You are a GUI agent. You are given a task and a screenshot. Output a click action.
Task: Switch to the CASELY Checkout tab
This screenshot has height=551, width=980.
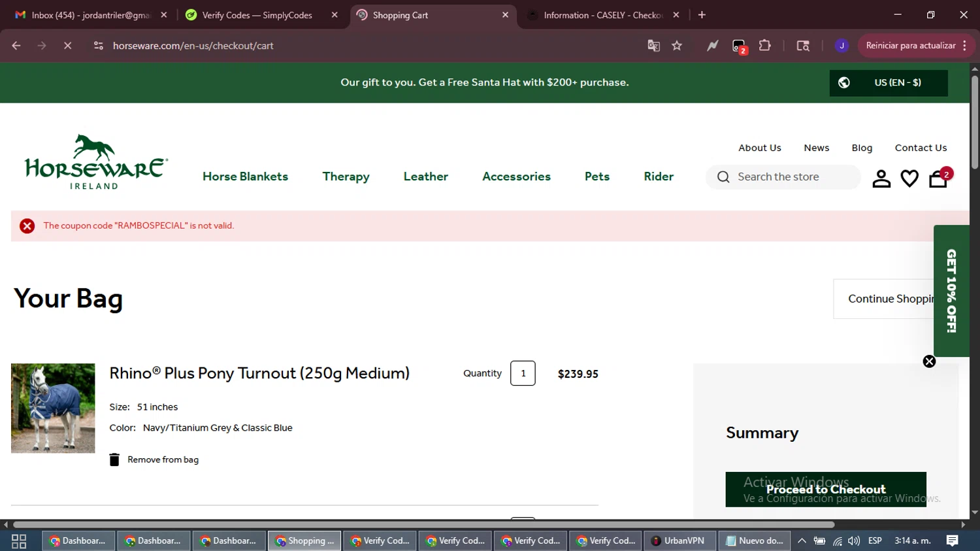click(603, 15)
